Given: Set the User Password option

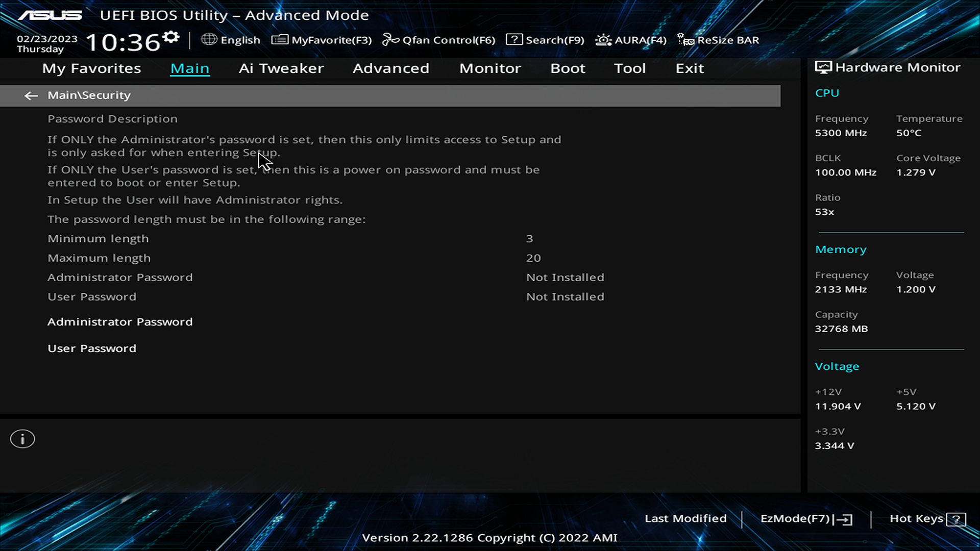Looking at the screenshot, I should (92, 348).
